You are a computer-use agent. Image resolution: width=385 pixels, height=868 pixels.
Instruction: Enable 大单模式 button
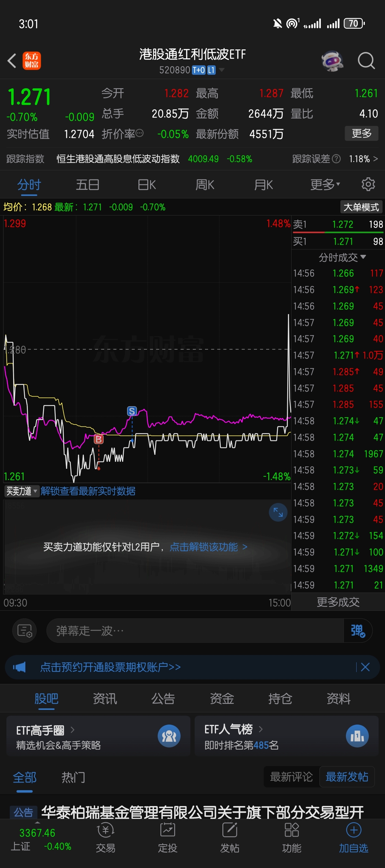pyautogui.click(x=361, y=207)
